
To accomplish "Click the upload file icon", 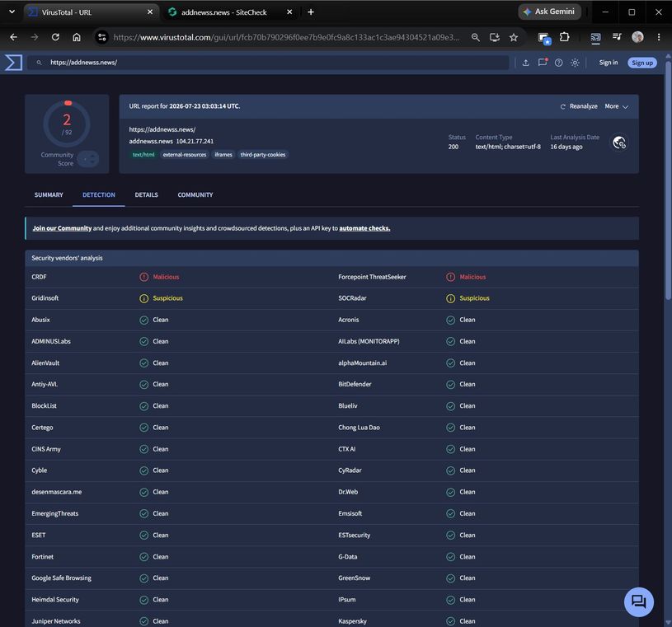I will tap(525, 63).
